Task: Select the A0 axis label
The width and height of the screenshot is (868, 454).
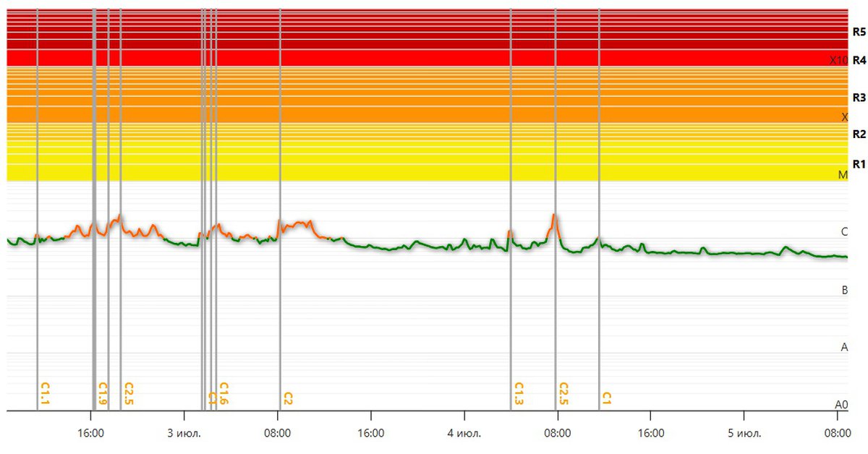Action: pos(841,405)
